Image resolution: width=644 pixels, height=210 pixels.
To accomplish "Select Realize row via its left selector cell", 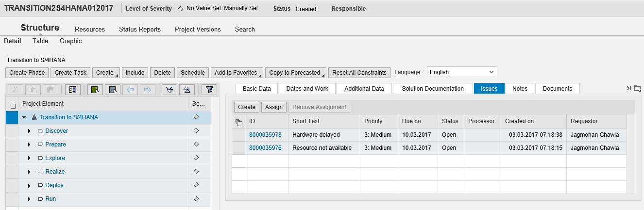I will (x=12, y=172).
